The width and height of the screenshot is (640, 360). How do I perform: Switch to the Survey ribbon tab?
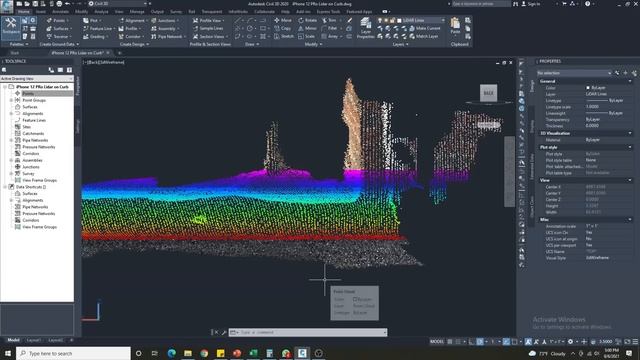point(176,12)
